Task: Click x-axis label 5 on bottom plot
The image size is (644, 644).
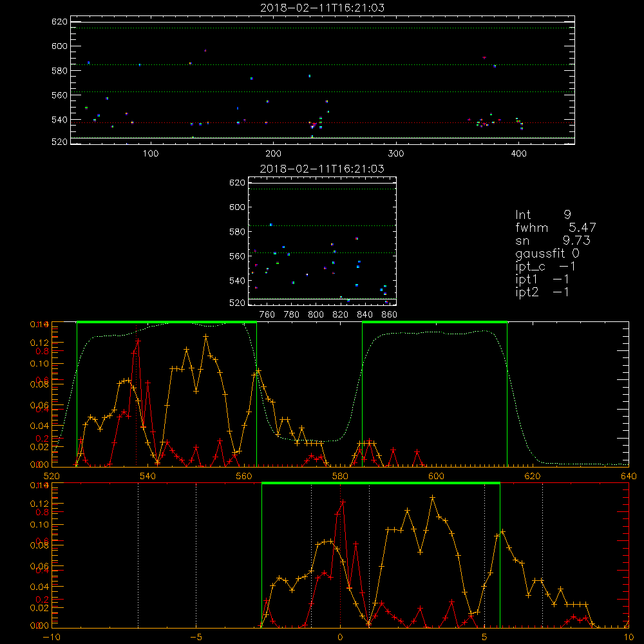Action: [x=485, y=637]
